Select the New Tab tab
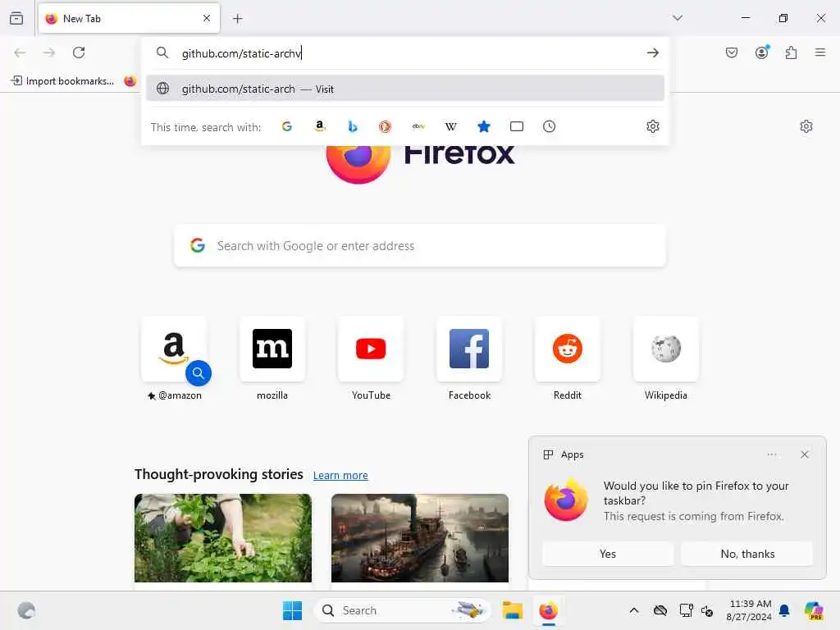 pos(129,18)
